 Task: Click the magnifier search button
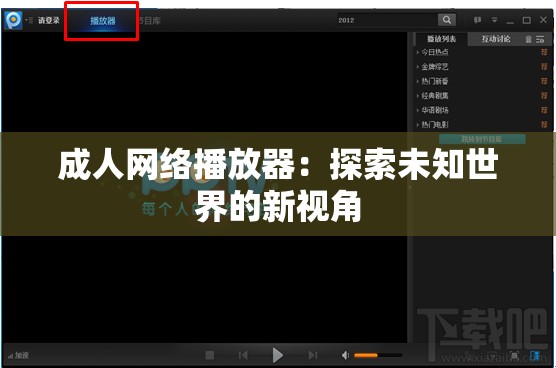[447, 20]
